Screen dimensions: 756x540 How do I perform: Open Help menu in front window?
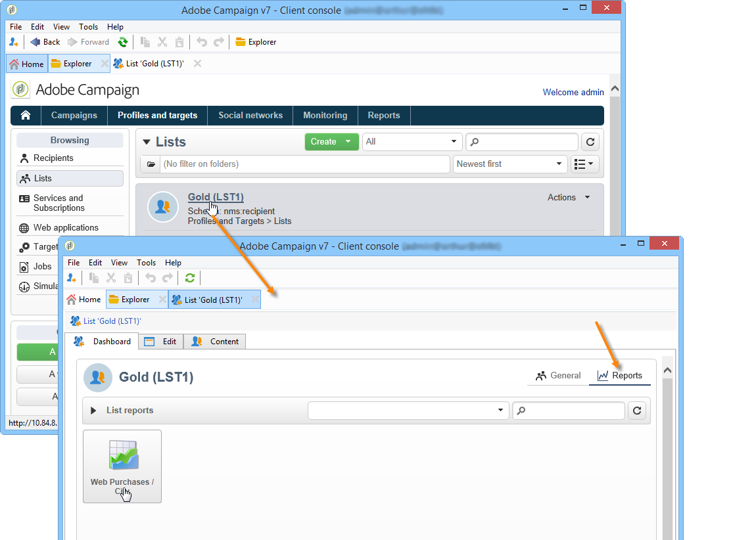click(173, 263)
